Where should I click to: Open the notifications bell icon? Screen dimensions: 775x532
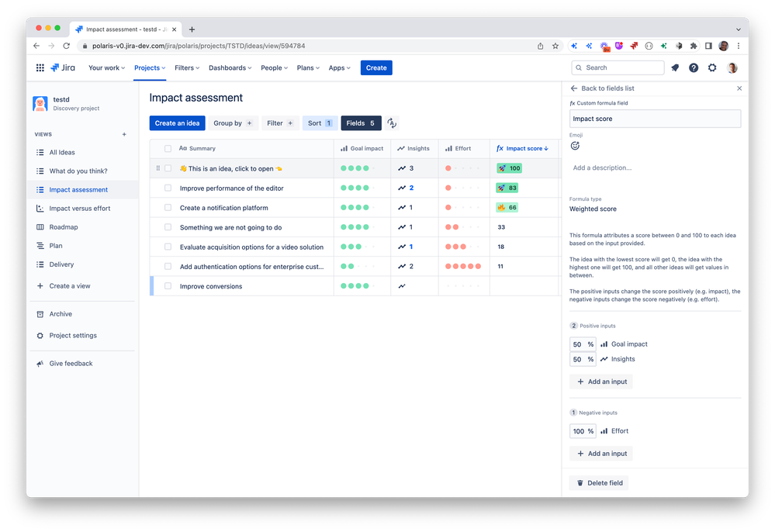[675, 67]
